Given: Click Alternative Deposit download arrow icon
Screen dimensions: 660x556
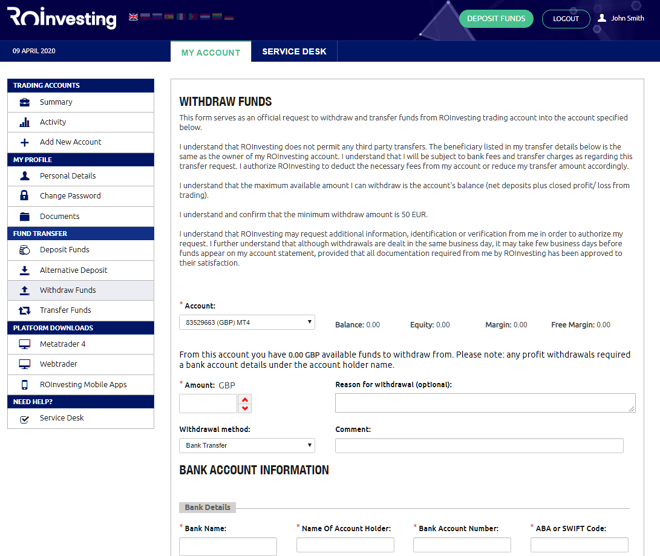Looking at the screenshot, I should pyautogui.click(x=25, y=270).
